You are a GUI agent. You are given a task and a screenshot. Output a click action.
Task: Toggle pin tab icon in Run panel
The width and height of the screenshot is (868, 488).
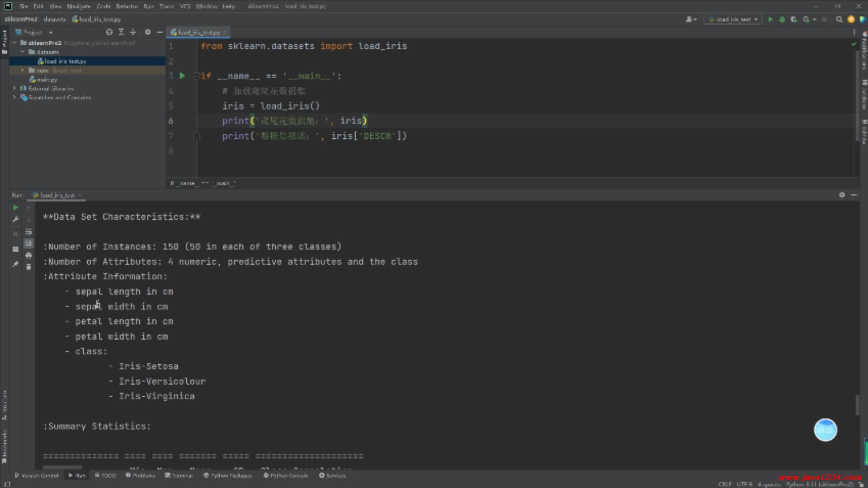coord(15,264)
